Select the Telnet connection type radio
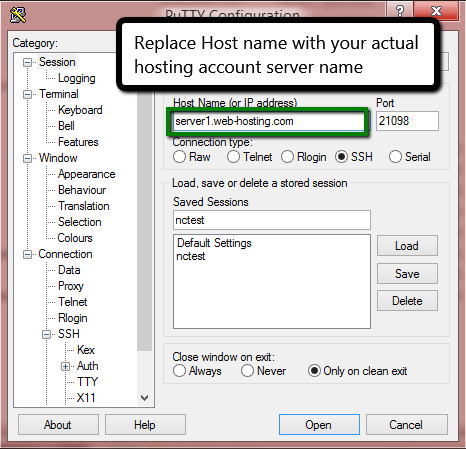The height and width of the screenshot is (449, 466). click(233, 157)
